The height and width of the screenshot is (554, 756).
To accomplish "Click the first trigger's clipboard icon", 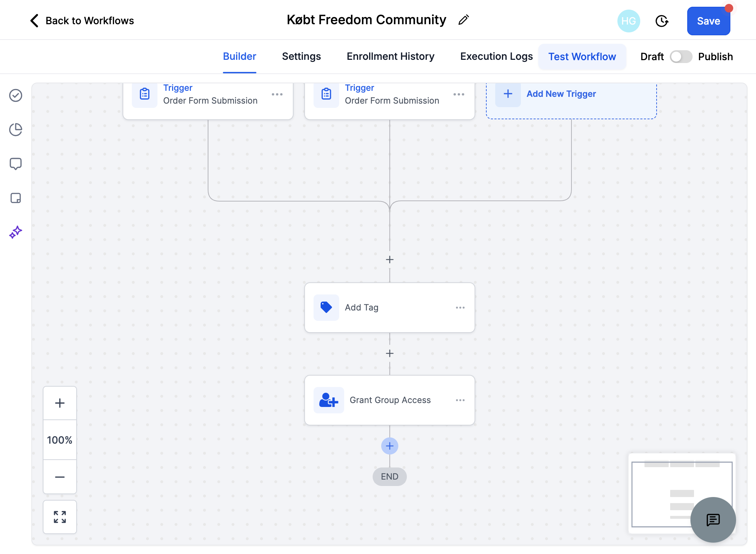I will pos(145,94).
